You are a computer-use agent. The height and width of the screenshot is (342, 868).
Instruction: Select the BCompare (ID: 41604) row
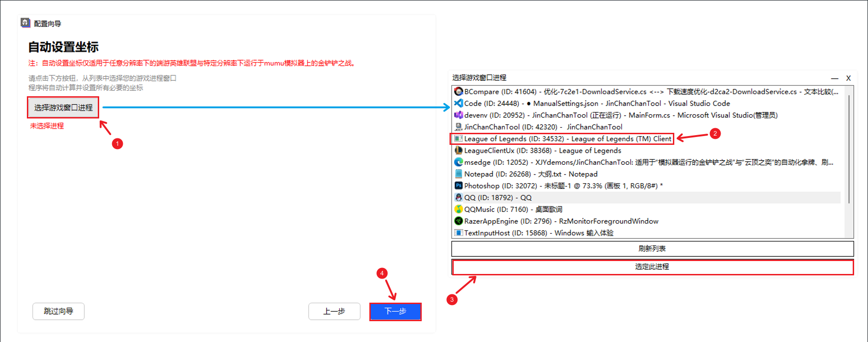(x=647, y=92)
